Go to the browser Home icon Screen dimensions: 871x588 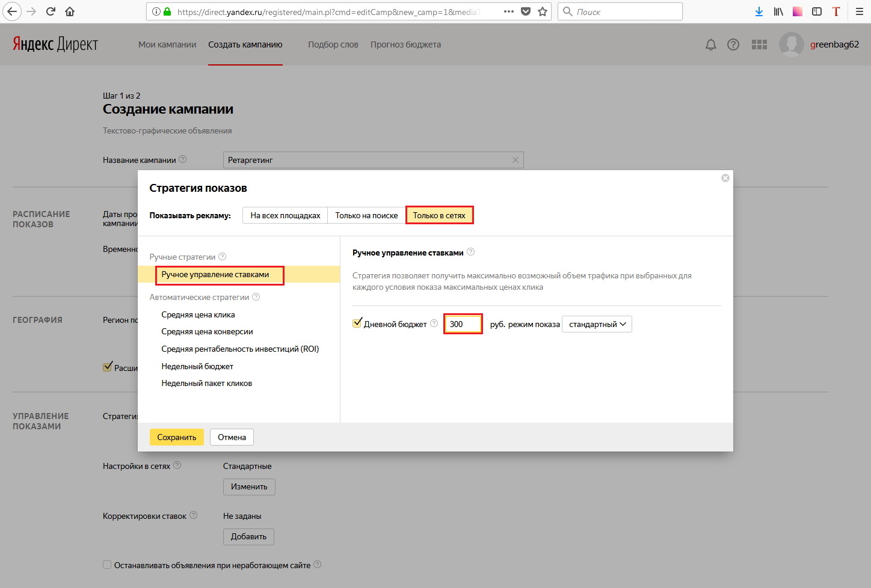click(x=70, y=11)
